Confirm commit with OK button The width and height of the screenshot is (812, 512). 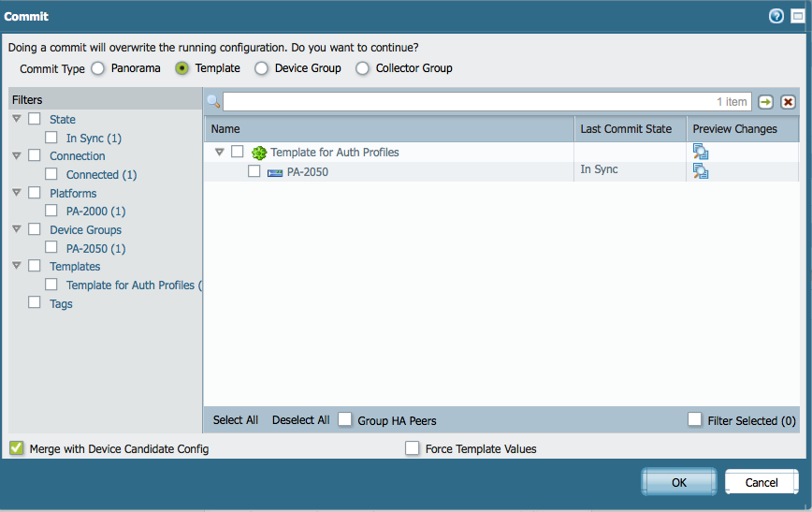[x=679, y=482]
